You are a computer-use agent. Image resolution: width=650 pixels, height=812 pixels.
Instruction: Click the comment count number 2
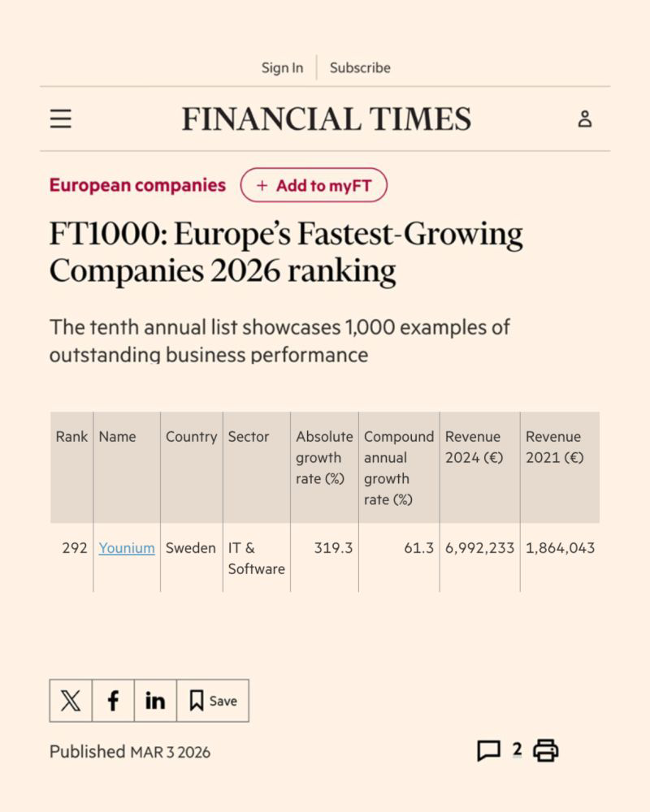point(517,749)
